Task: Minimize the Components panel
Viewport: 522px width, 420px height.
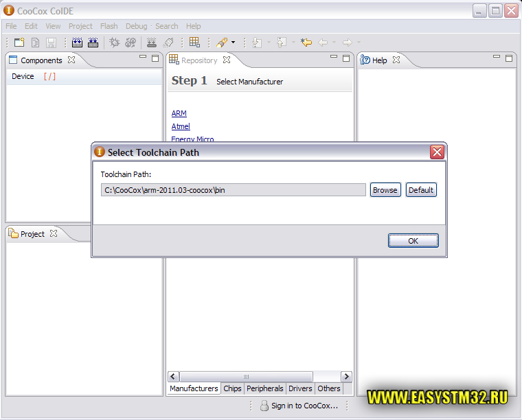Action: coord(143,56)
